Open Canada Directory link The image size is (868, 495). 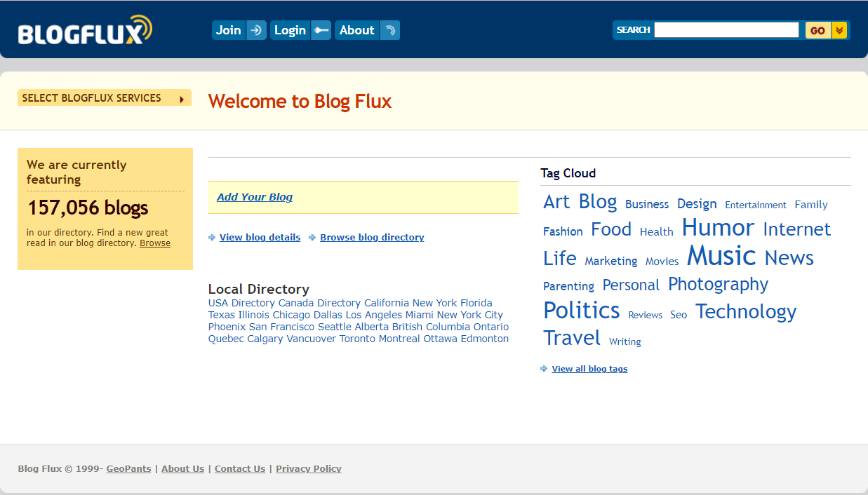tap(319, 303)
